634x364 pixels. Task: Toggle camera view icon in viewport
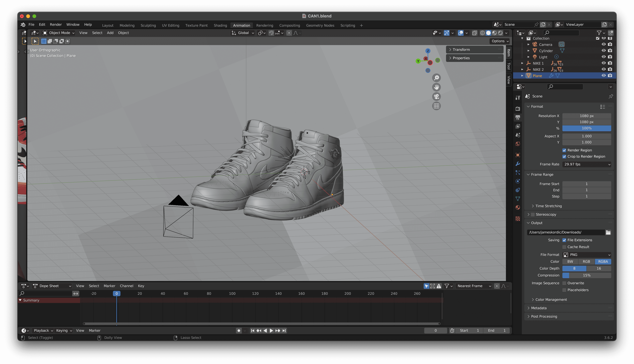point(436,97)
